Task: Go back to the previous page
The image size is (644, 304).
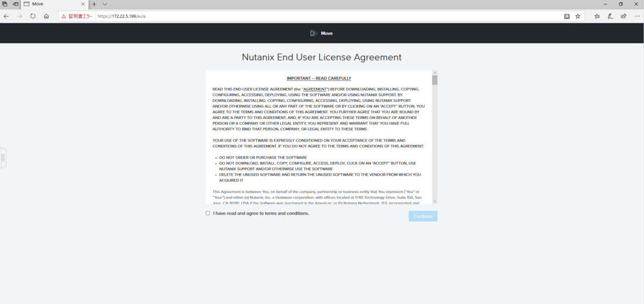Action: (6, 16)
